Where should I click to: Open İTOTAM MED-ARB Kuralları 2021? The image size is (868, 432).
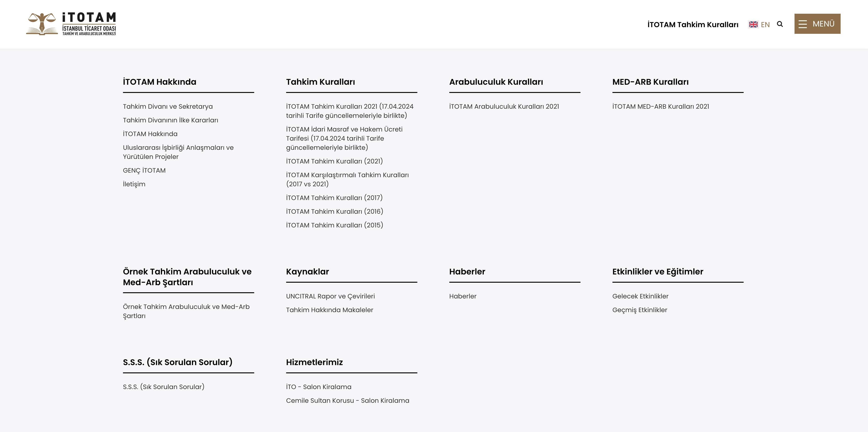[x=660, y=107]
